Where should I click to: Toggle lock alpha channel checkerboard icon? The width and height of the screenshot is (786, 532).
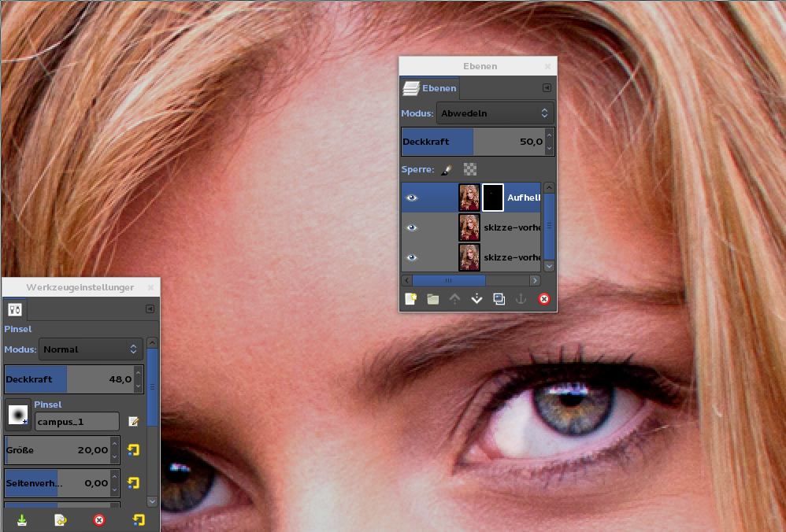point(470,169)
